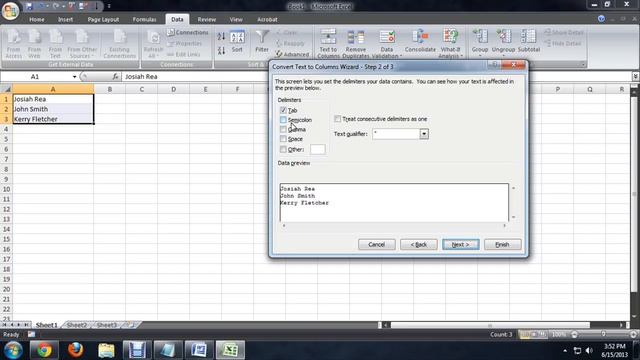The image size is (640, 360).
Task: Click the volume icon in tray
Action: [x=589, y=351]
